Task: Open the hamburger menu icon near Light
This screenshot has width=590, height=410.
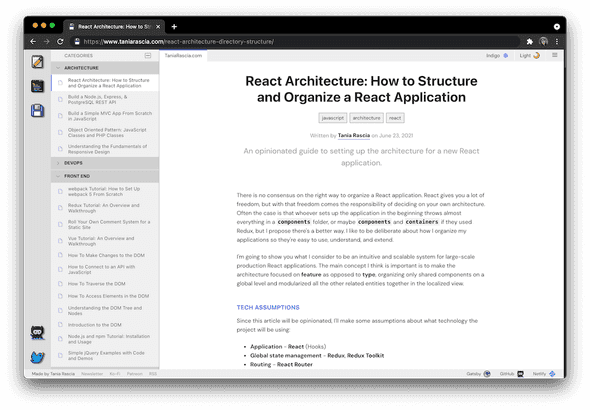Action: pos(555,55)
